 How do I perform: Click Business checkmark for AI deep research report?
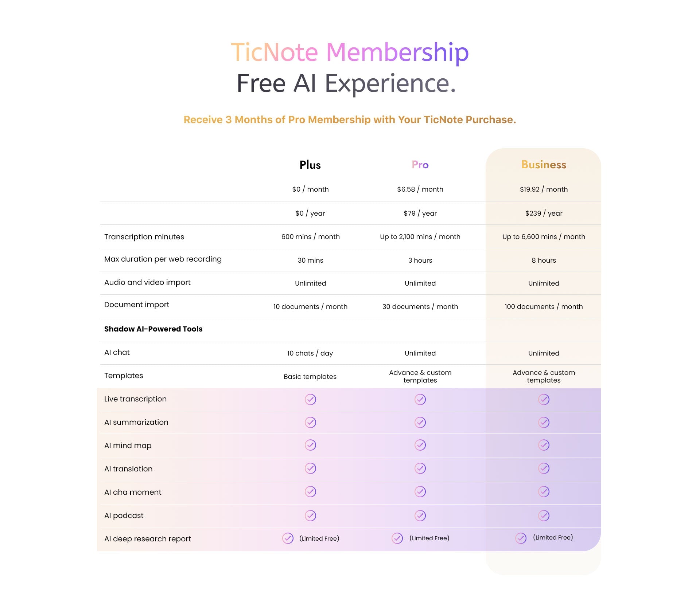coord(521,538)
